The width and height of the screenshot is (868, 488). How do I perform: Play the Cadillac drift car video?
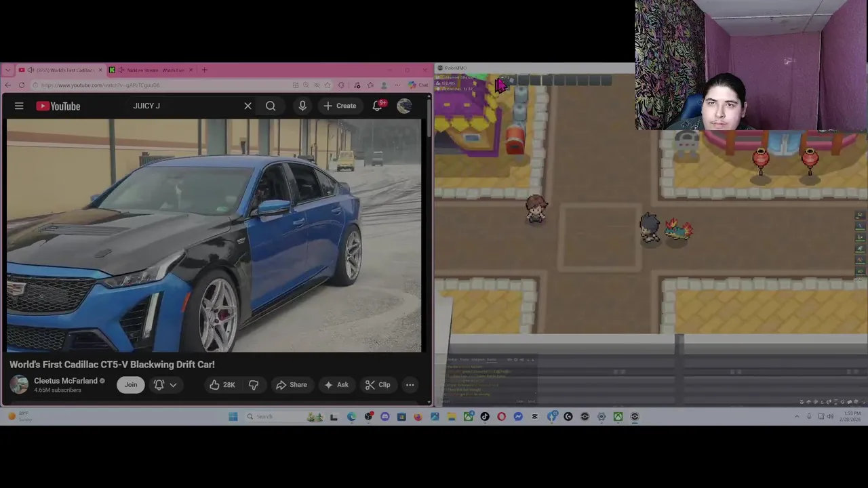(x=214, y=235)
